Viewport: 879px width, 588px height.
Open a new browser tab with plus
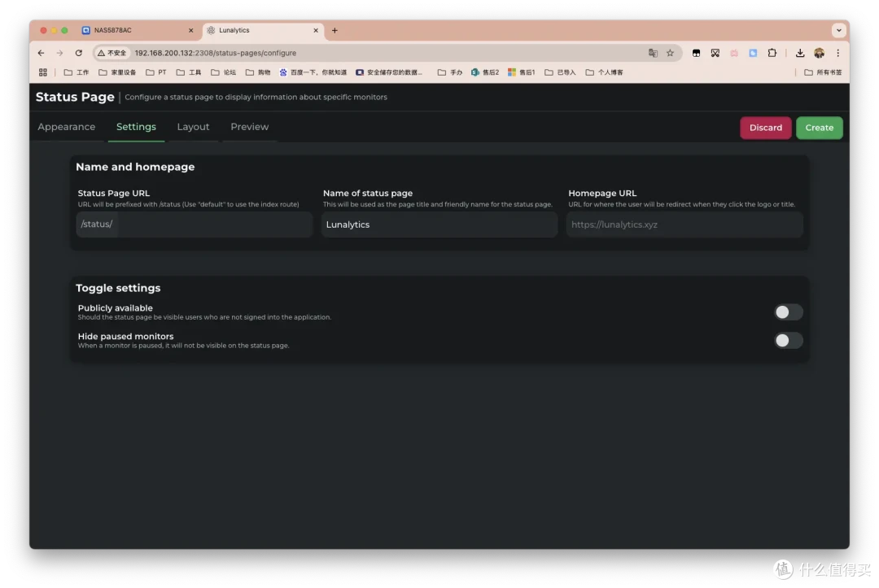[x=335, y=30]
